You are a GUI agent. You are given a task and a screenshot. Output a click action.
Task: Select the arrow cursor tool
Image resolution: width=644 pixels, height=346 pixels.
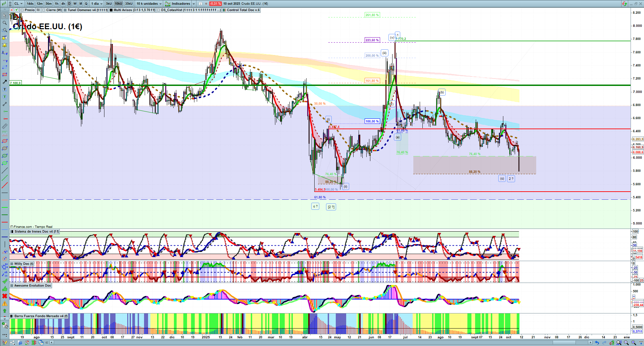(5, 15)
